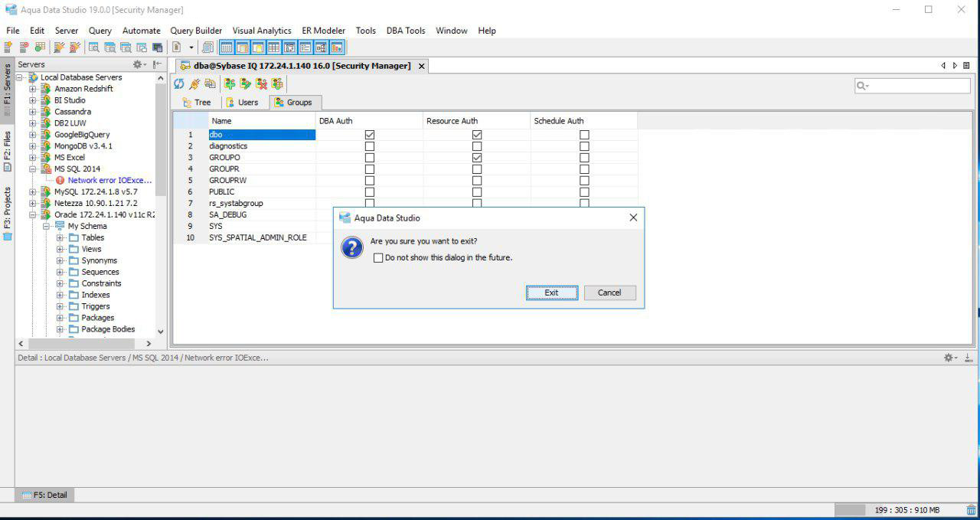
Task: Uncheck Resource Auth for the GROUPO group
Action: click(477, 158)
